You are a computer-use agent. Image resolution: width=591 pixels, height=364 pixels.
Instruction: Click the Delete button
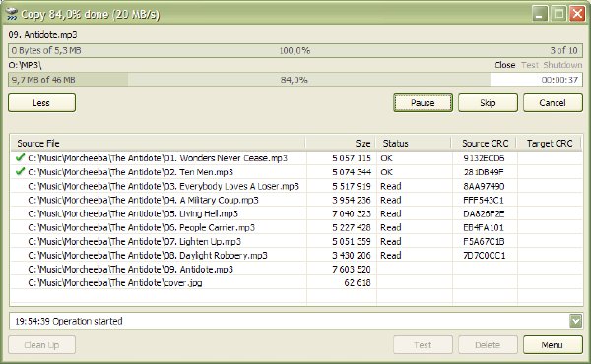coord(488,344)
